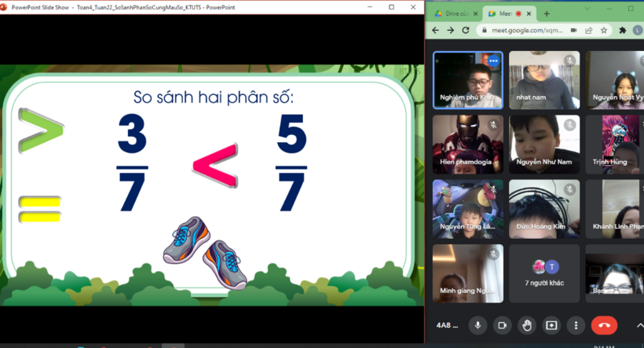Mute the microphone in Meet
This screenshot has width=644, height=348.
pos(478,325)
